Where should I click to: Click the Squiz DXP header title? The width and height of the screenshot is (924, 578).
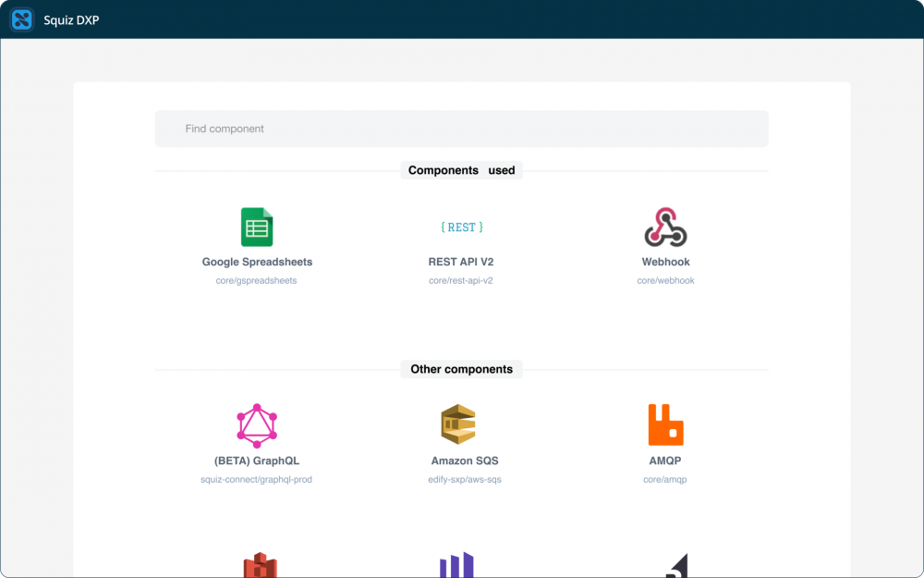coord(71,19)
